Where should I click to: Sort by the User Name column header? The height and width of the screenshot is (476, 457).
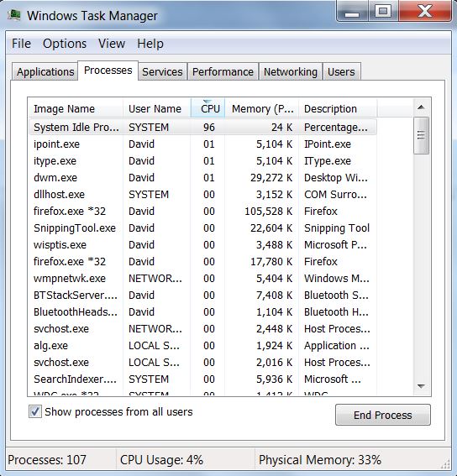point(157,108)
